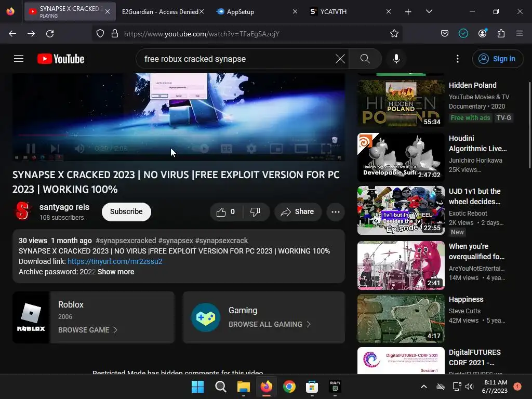Open player settings gear
This screenshot has height=399, width=532.
point(251,148)
